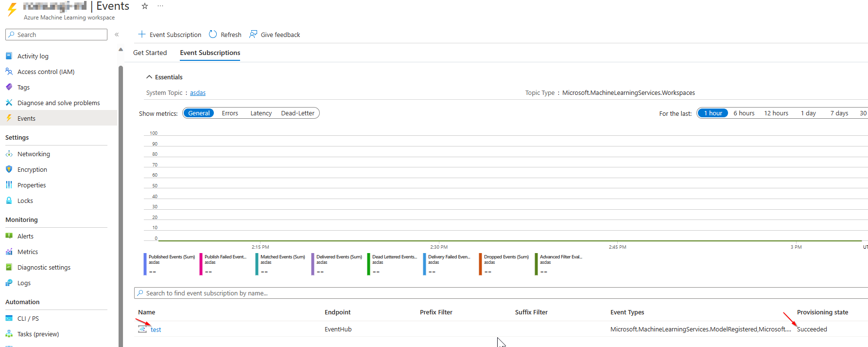Viewport: 868px width, 347px height.
Task: Click the Diagnostic settings icon
Action: click(9, 267)
